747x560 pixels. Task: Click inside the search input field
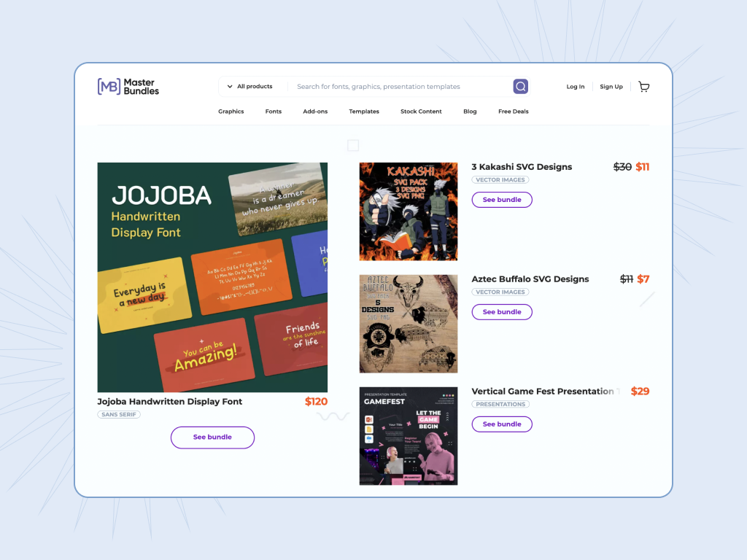pyautogui.click(x=400, y=86)
